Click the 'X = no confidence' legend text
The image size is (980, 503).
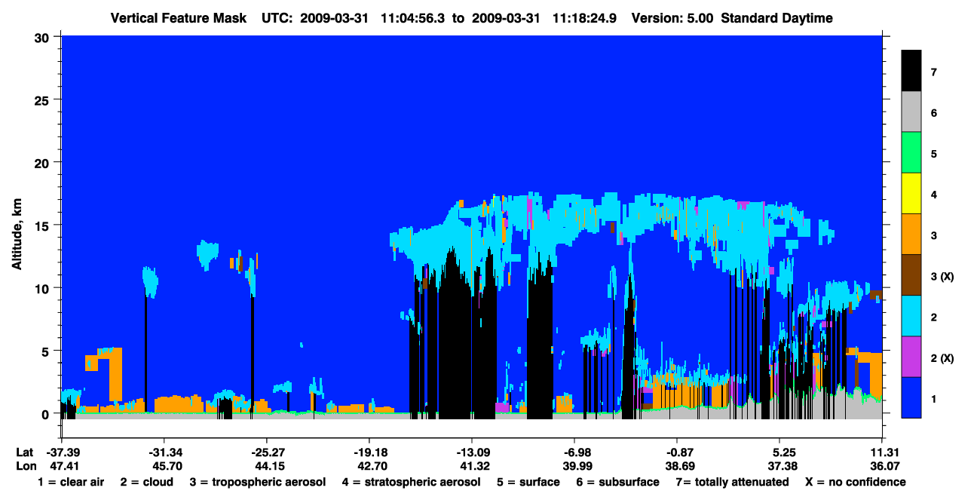pos(855,482)
